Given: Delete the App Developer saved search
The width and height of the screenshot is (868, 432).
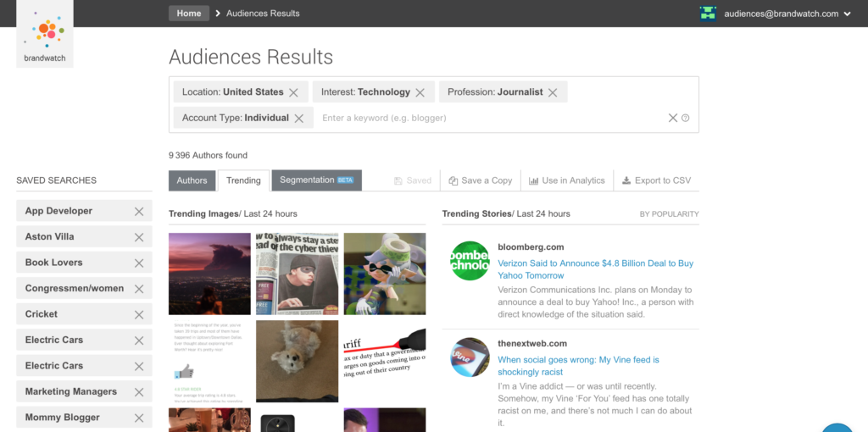Looking at the screenshot, I should point(139,212).
